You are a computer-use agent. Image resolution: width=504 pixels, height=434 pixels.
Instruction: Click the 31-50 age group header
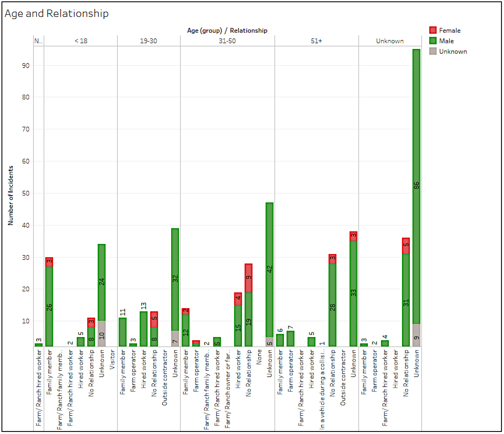coord(227,41)
